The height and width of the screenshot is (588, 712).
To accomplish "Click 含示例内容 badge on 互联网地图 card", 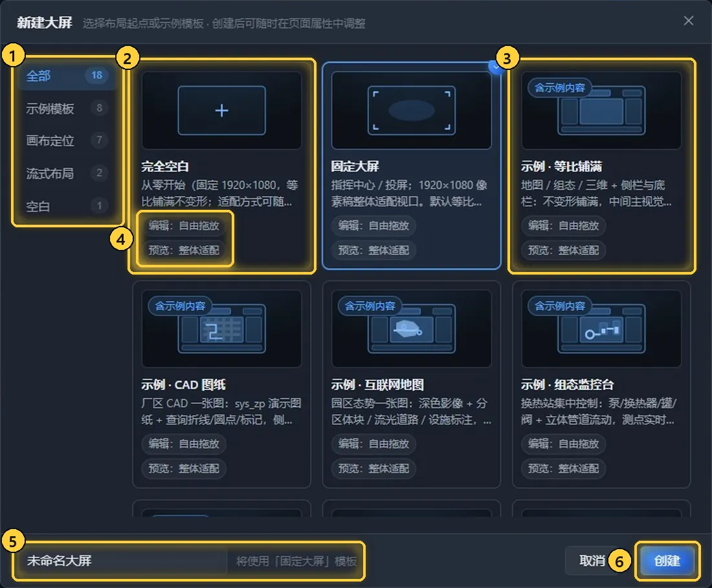I will pos(370,306).
